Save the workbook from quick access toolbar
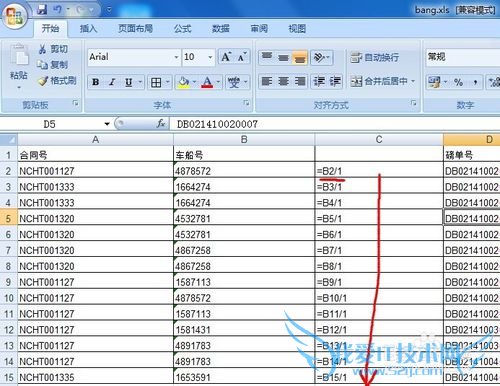 point(42,10)
